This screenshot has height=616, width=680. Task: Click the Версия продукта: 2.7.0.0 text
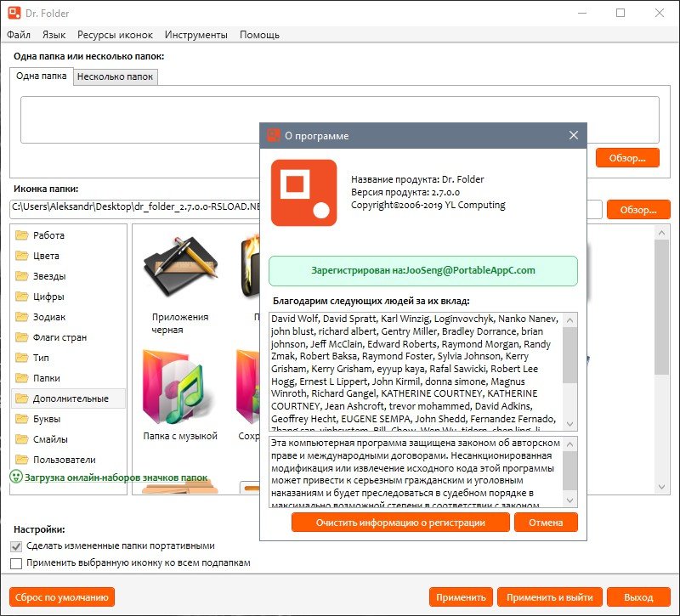(405, 192)
